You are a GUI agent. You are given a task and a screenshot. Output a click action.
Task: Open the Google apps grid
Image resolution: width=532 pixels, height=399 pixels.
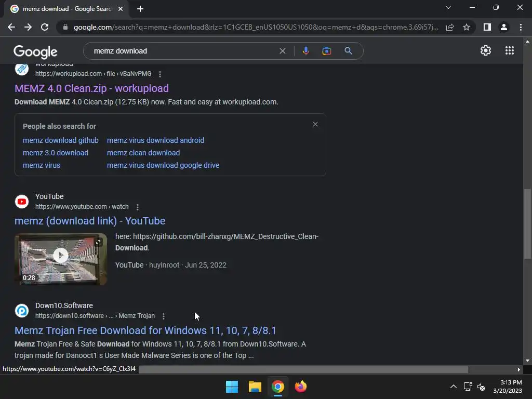[x=510, y=50]
